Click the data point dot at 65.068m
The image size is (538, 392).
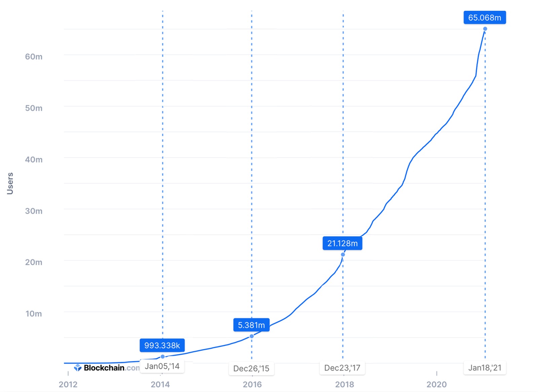click(485, 29)
